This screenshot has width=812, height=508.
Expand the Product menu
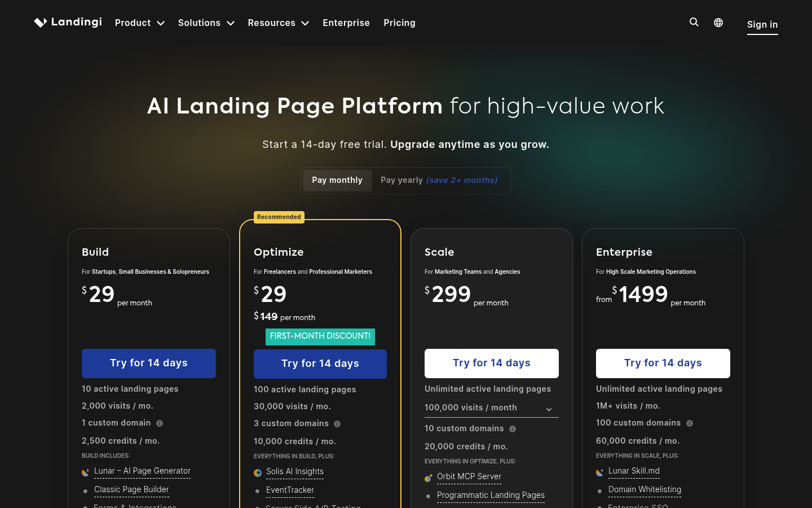point(140,23)
